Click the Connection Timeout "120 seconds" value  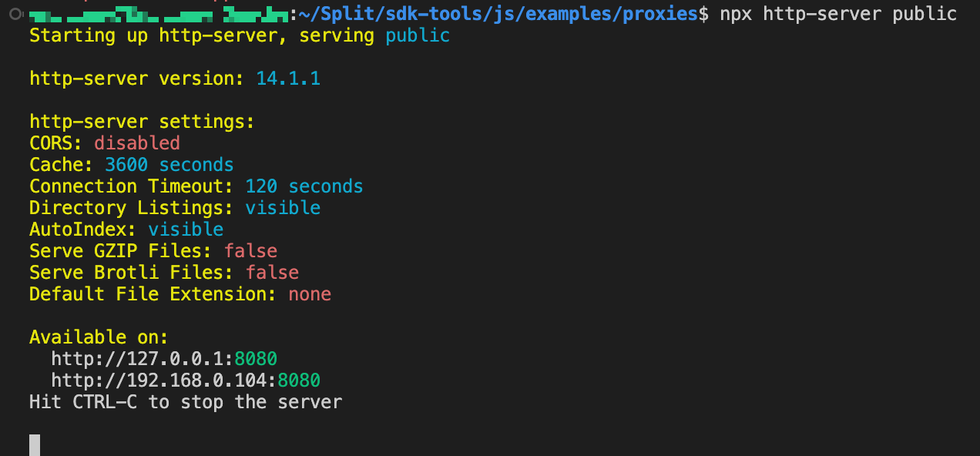pos(304,186)
